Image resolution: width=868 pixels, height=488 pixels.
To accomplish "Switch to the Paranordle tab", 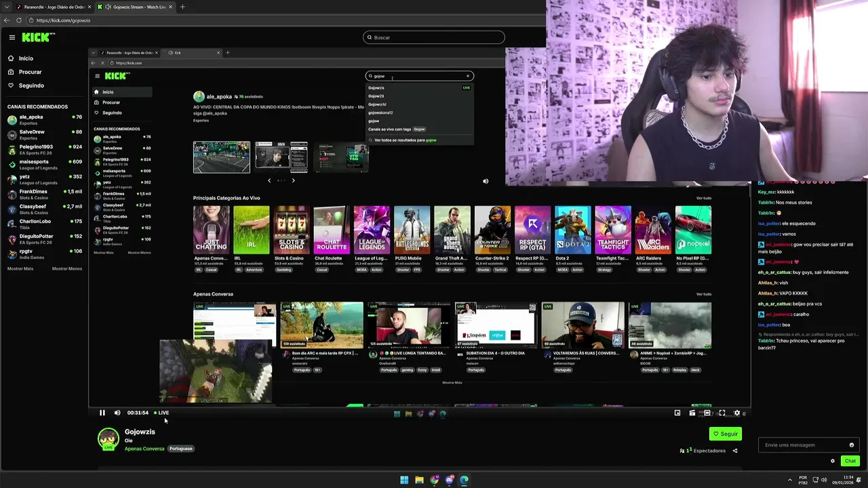I will tap(54, 7).
